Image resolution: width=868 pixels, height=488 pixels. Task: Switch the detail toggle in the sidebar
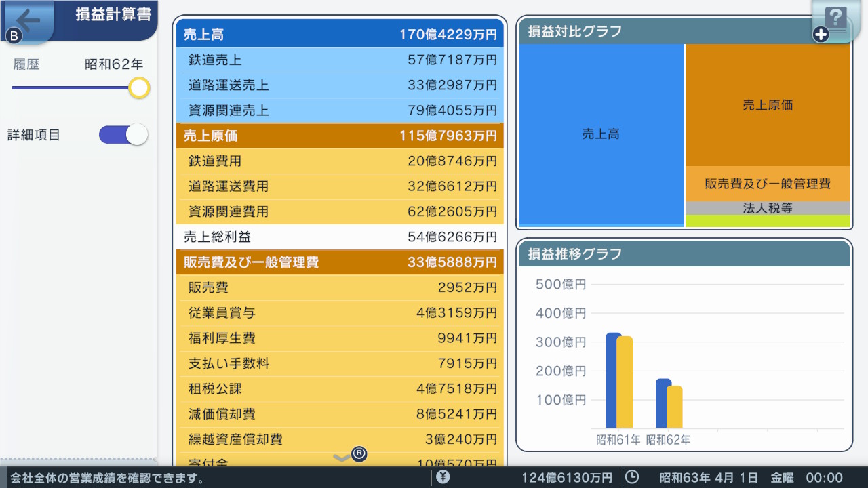(x=123, y=134)
